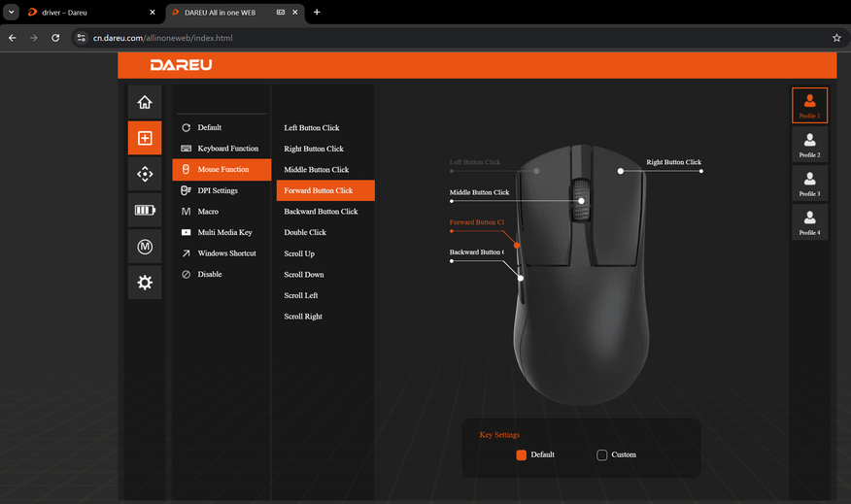Screen dimensions: 851x504
Task: Assign Double Click function
Action: (x=325, y=232)
